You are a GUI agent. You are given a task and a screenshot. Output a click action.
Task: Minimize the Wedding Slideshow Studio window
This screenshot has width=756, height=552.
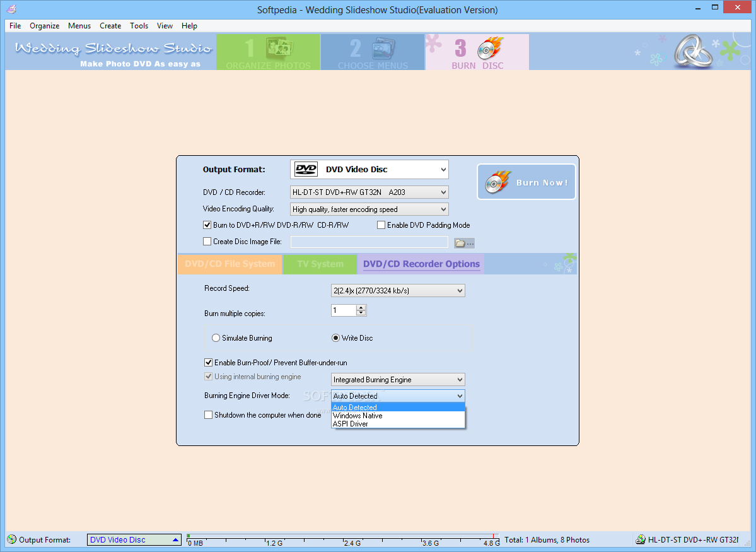tap(697, 8)
